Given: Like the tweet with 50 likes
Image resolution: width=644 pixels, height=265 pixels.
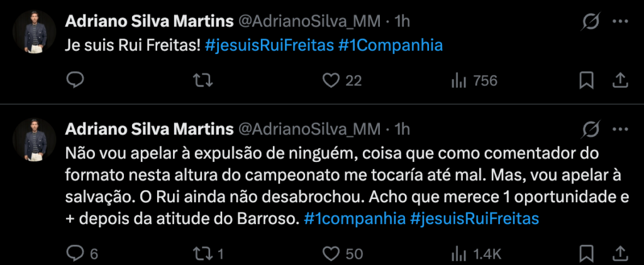Looking at the screenshot, I should 331,253.
